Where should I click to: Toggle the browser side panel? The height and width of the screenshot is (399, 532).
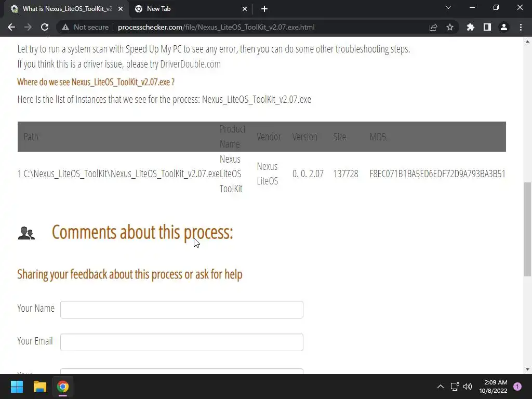point(487,27)
